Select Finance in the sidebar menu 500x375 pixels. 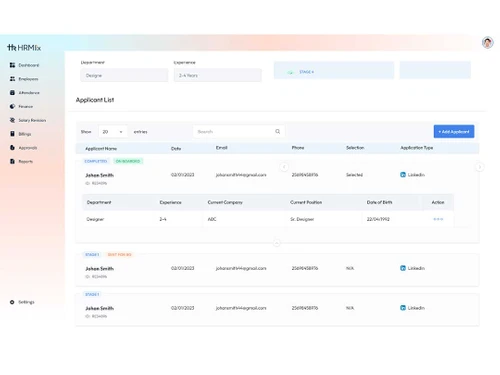[26, 106]
